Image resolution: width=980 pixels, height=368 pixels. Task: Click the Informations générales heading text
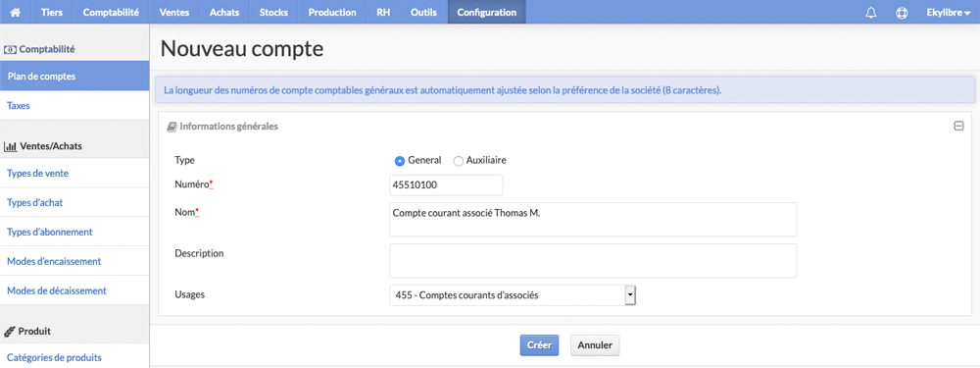click(x=228, y=127)
